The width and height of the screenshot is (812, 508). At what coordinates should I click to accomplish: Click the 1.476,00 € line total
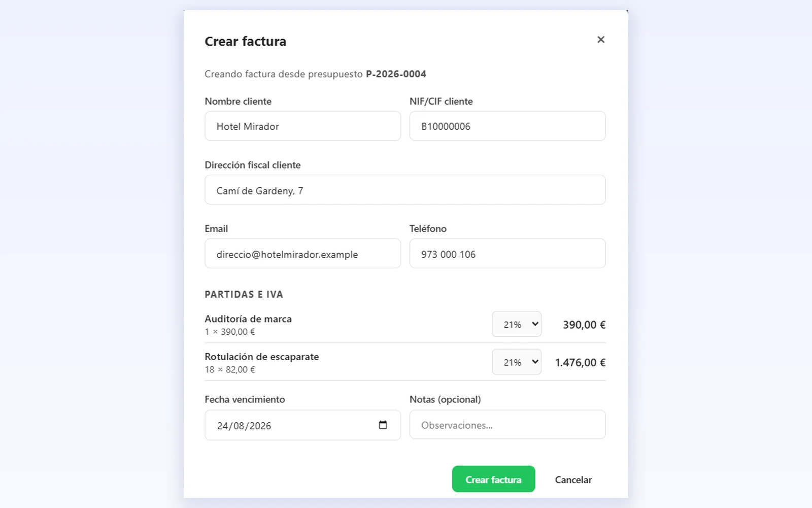(x=580, y=362)
